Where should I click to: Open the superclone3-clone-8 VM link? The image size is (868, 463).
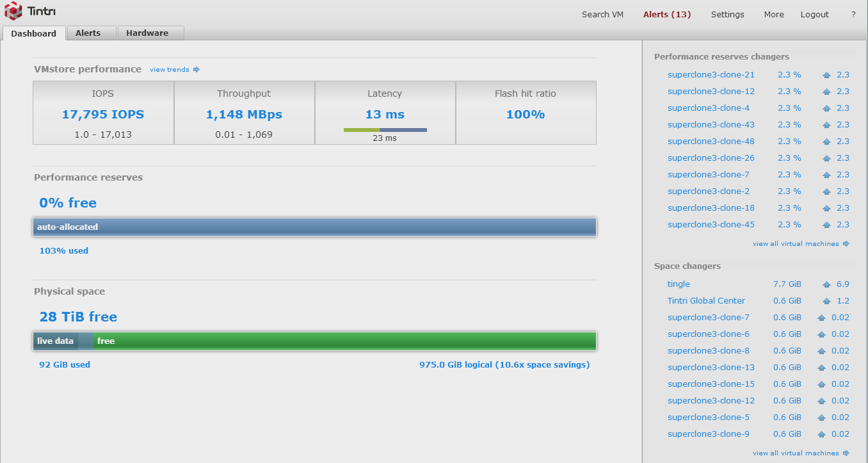(x=709, y=351)
